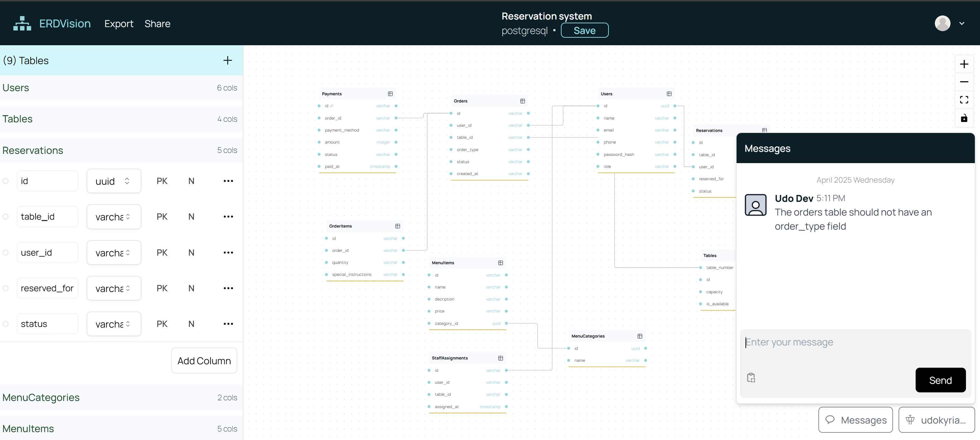
Task: Open options for id column
Action: pos(228,181)
